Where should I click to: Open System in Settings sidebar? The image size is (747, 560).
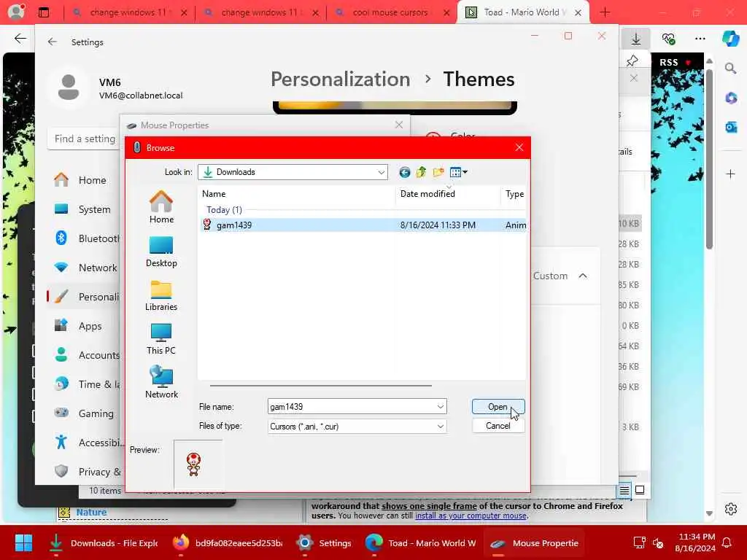[x=84, y=209]
